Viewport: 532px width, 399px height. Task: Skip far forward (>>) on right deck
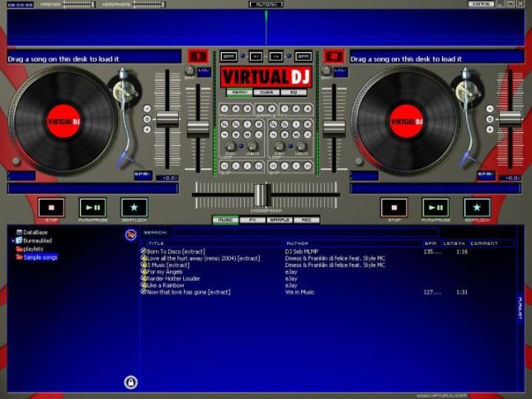[308, 166]
